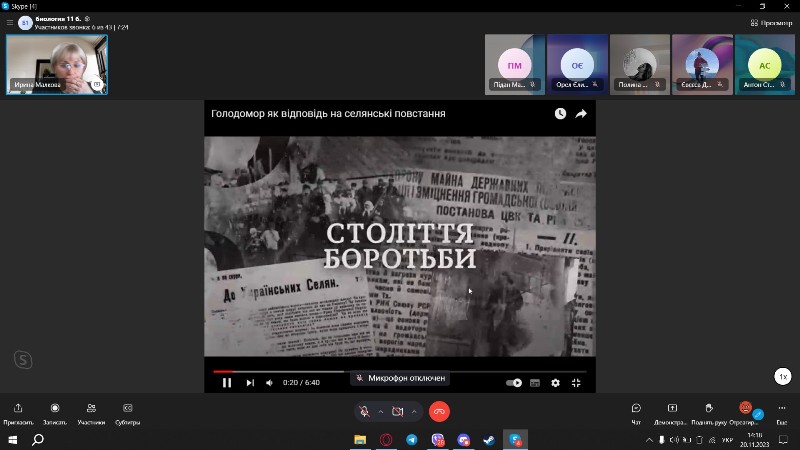This screenshot has height=450, width=800.
Task: Open Windows Start menu
Action: tap(13, 440)
